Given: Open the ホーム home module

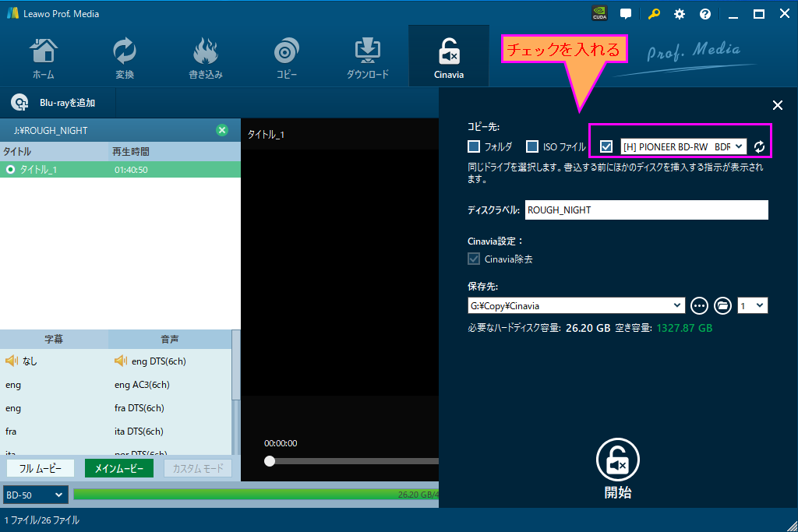Looking at the screenshot, I should (x=44, y=58).
